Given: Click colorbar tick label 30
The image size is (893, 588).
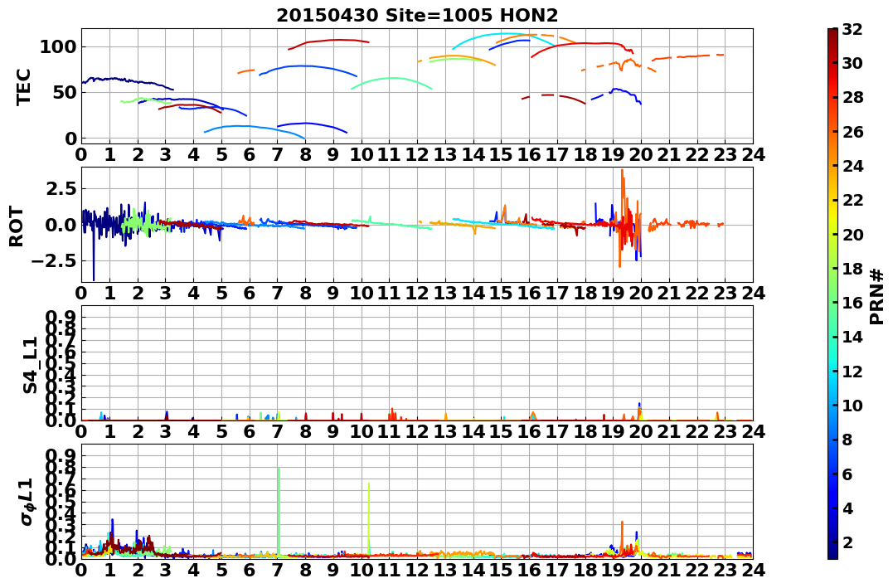Looking at the screenshot, I should coord(852,63).
